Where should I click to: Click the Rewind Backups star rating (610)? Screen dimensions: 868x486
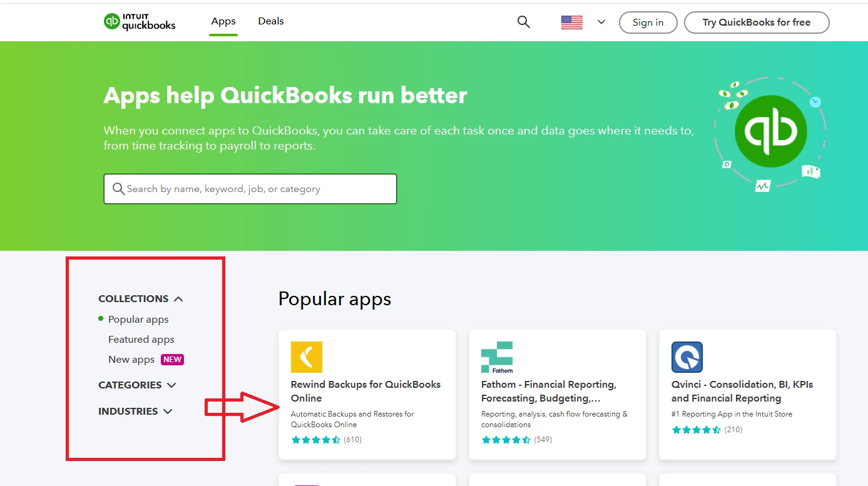coord(327,440)
